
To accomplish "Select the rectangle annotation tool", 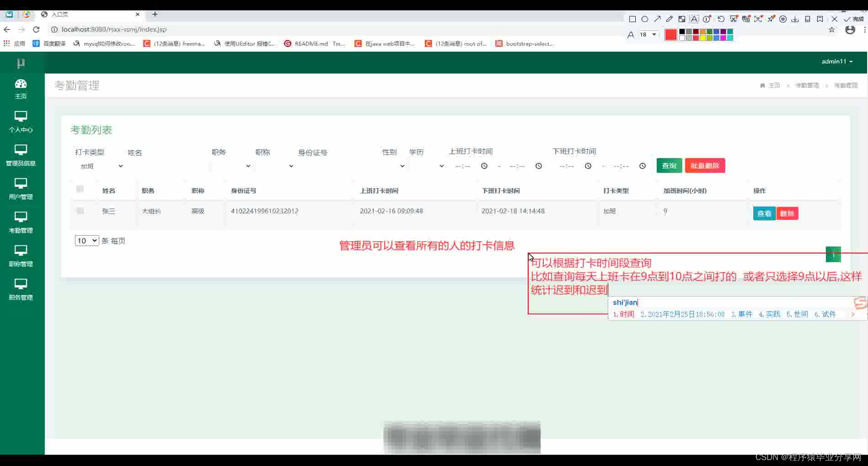I will 632,19.
